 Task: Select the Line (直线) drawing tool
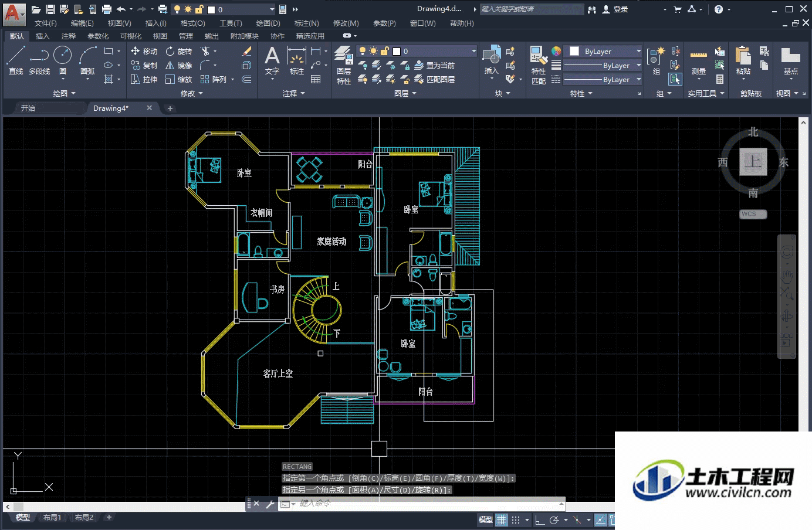[16, 61]
